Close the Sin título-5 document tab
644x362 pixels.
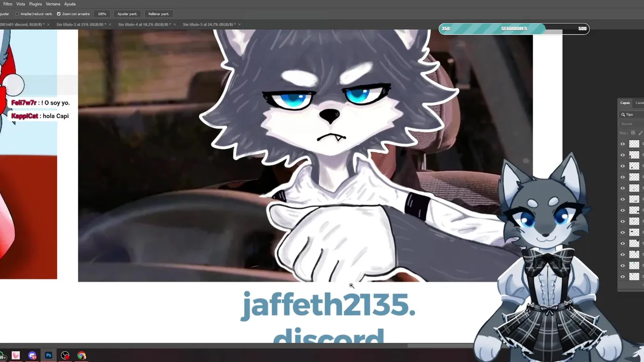(x=239, y=24)
